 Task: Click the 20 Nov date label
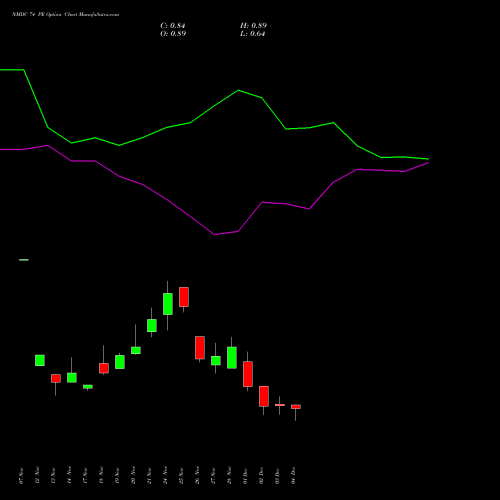[134, 476]
